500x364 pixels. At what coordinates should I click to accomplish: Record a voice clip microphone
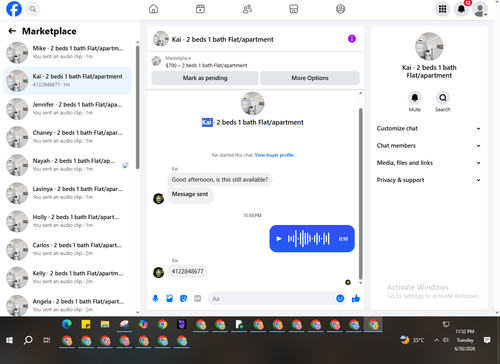coord(155,298)
